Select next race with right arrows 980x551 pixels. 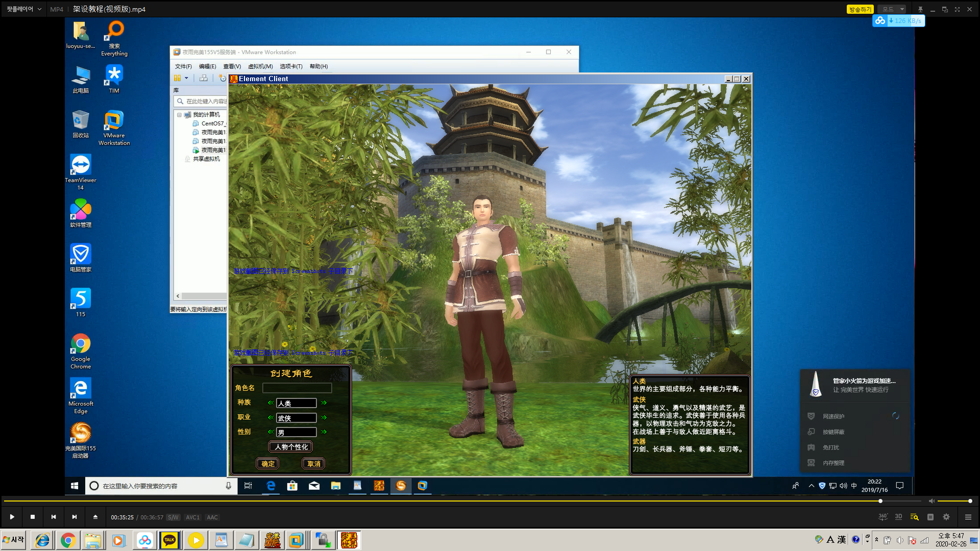pos(324,403)
